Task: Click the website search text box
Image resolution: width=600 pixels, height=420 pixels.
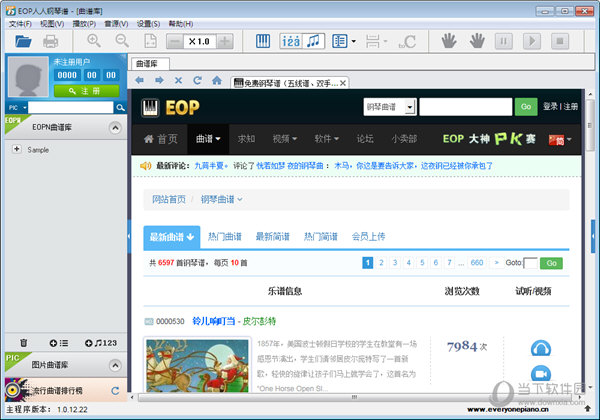Action: point(466,107)
